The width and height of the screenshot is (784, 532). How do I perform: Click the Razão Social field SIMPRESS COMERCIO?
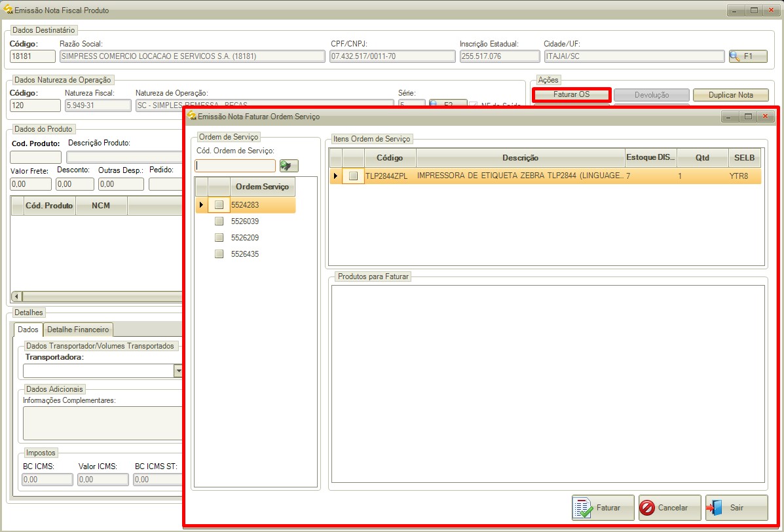pos(193,56)
